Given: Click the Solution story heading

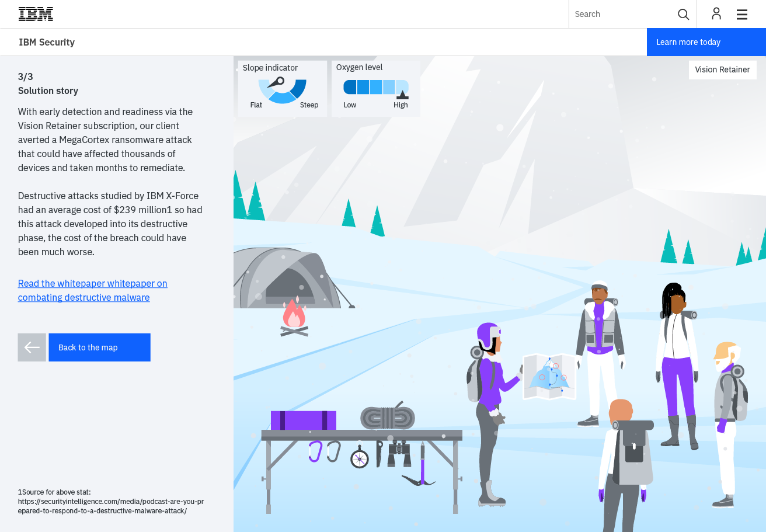Looking at the screenshot, I should click(48, 91).
